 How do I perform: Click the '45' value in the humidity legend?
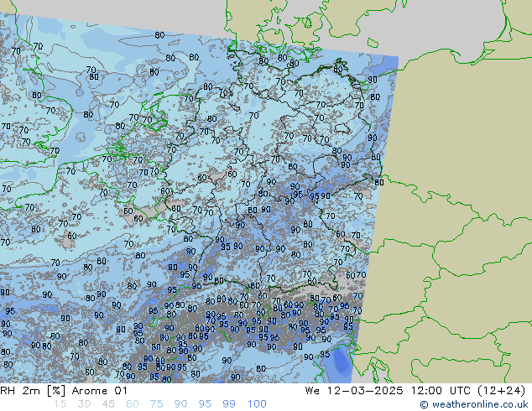pyautogui.click(x=108, y=404)
